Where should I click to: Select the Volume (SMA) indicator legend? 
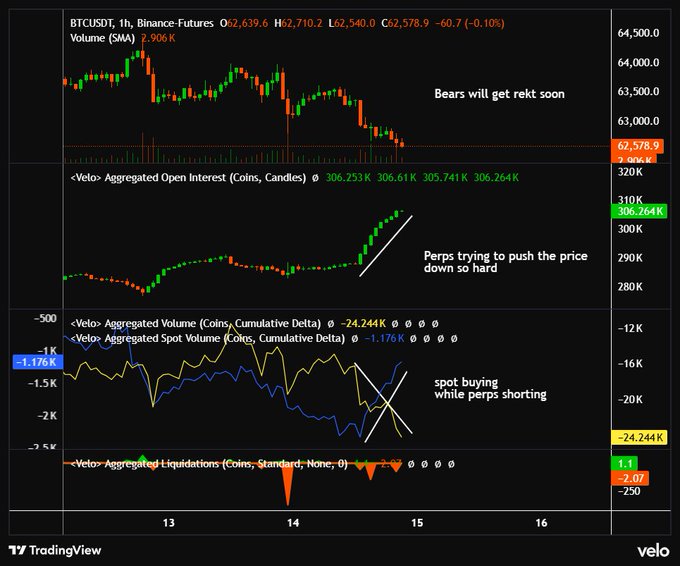pyautogui.click(x=102, y=38)
